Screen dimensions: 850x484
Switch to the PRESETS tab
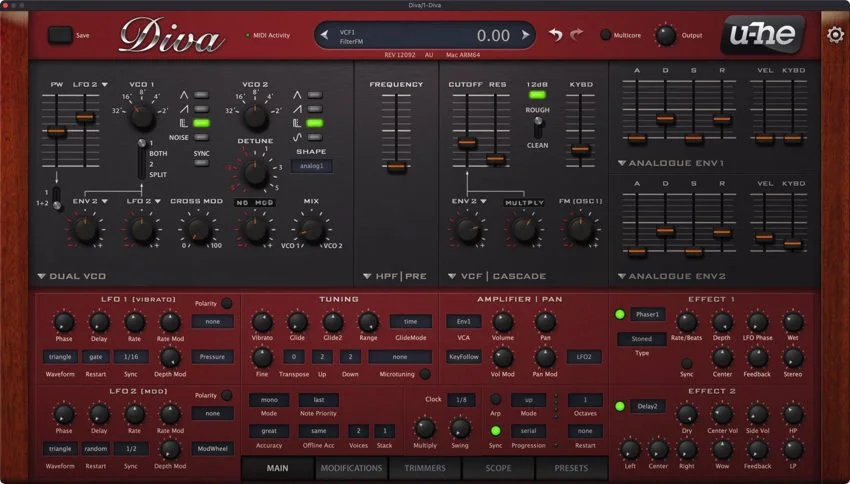[x=571, y=468]
